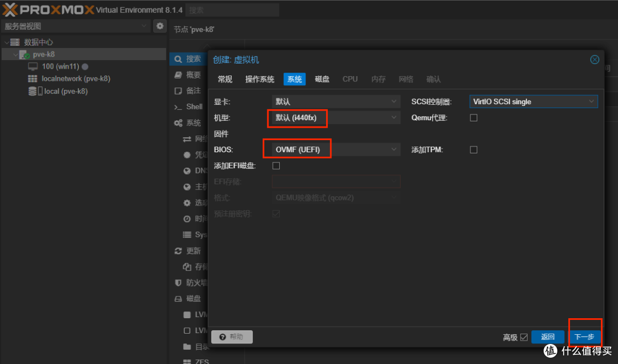The height and width of the screenshot is (364, 618).
Task: Click the clock icon in node menu
Action: coord(187,219)
